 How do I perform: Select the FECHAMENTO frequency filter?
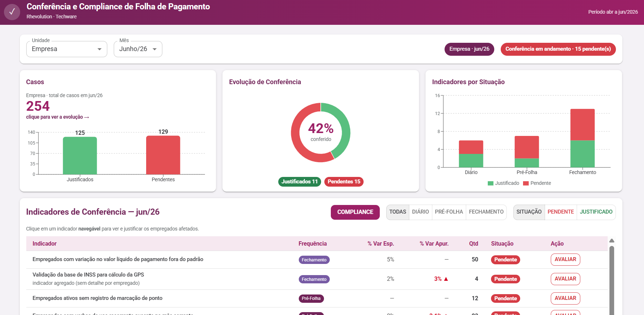(x=486, y=212)
